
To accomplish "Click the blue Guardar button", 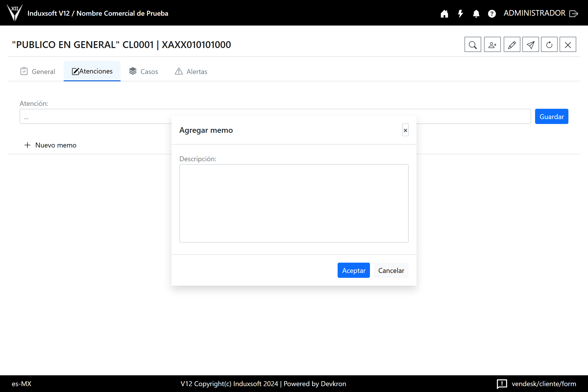I will coord(551,117).
